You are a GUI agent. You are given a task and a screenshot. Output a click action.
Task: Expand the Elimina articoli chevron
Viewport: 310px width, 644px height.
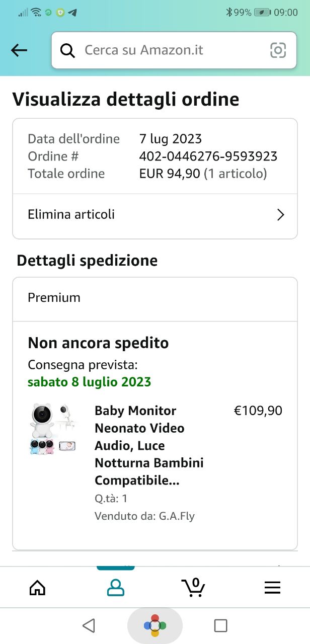281,215
